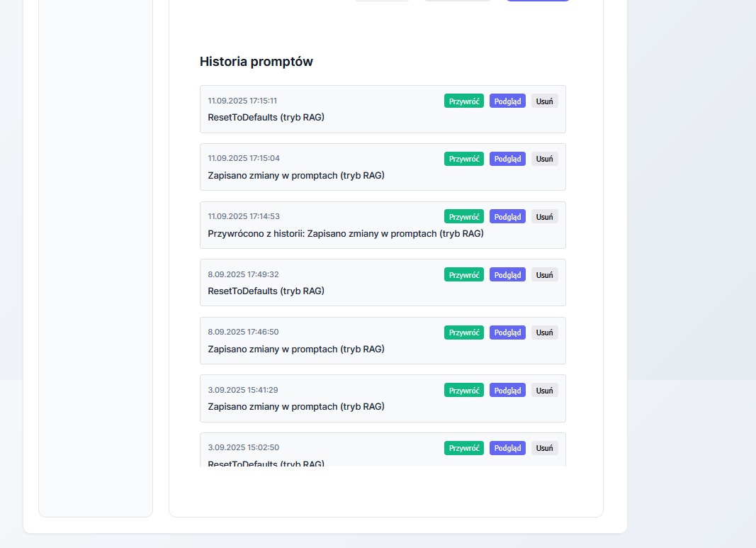Viewport: 756px width, 548px height.
Task: Click Przywróć for the 8.09.2025 17:46:50 entry
Action: 464,332
